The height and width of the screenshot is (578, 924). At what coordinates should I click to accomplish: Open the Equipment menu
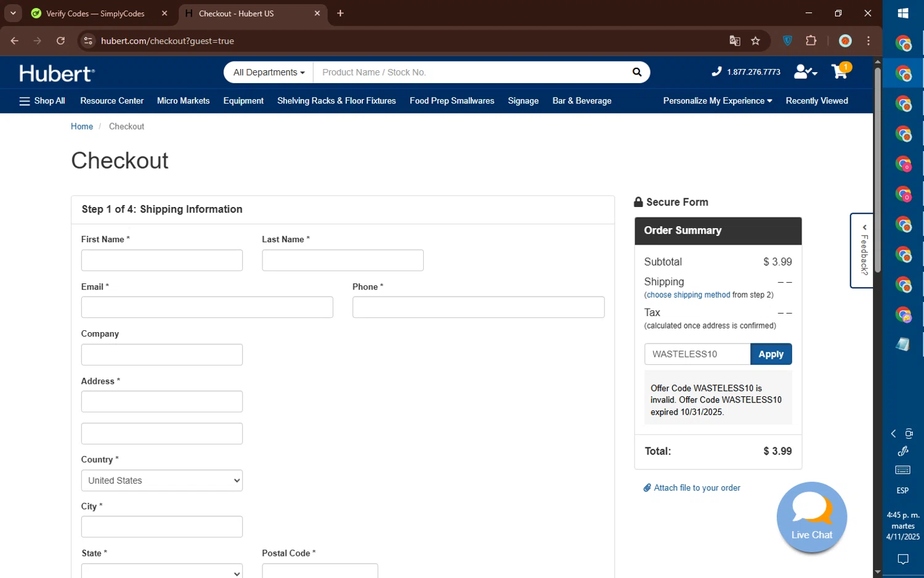(243, 101)
